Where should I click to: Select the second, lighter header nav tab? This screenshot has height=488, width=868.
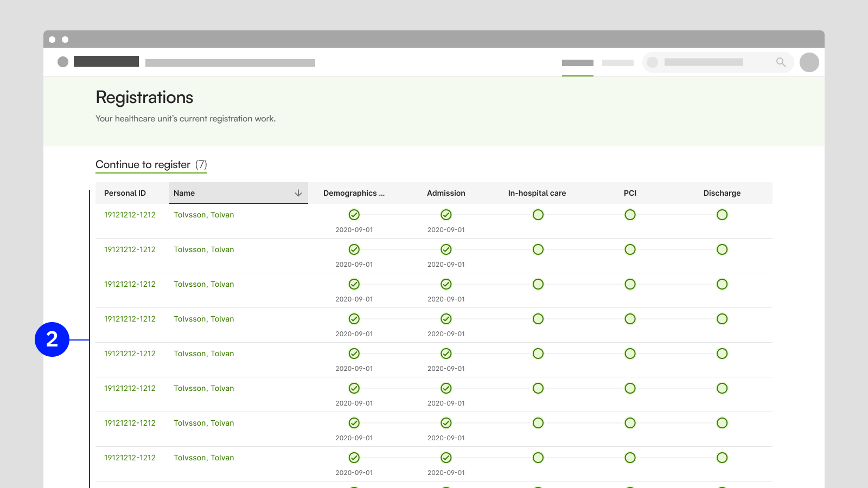618,63
